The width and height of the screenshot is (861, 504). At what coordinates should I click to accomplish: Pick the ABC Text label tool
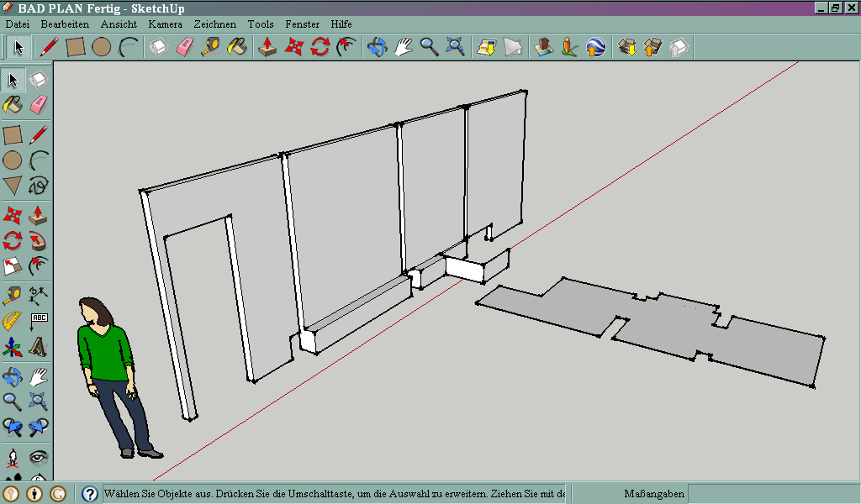point(38,321)
